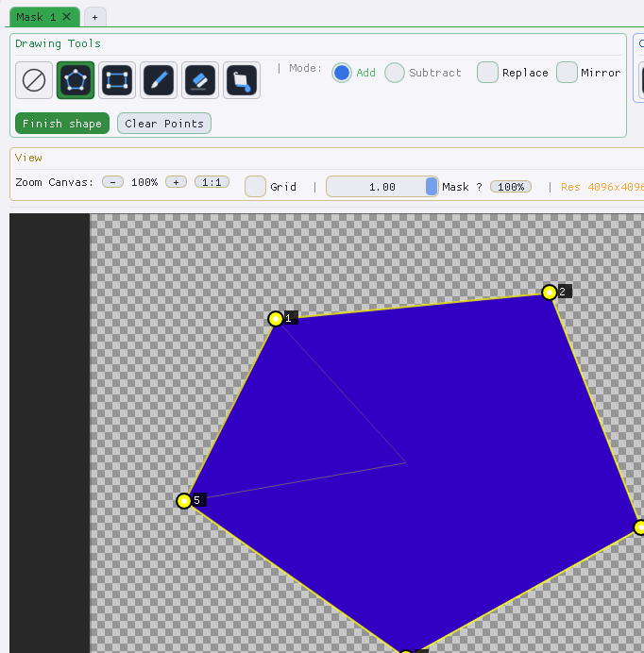Toggle the Grid checkbox
644x653 pixels.
(x=255, y=187)
